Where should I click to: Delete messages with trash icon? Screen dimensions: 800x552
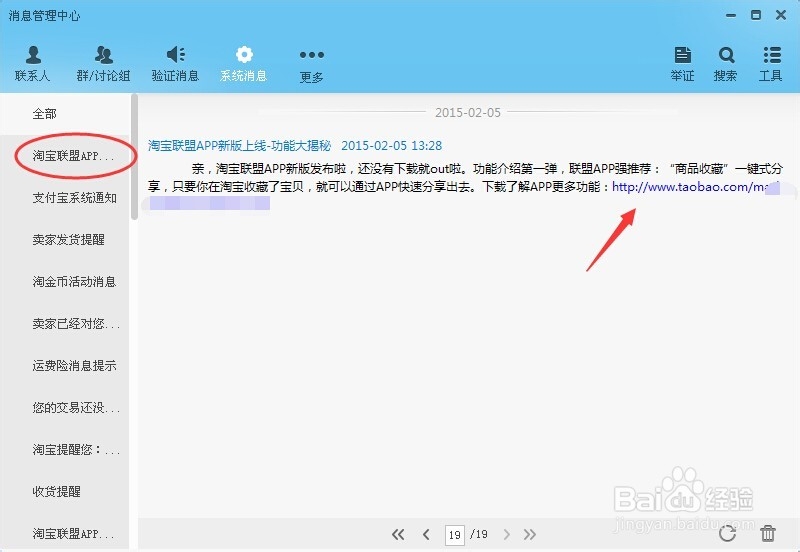coord(768,534)
